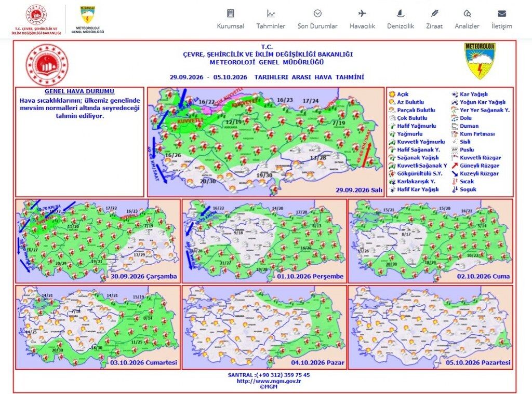Click the large Meteoroloji shield logo in forecast
This screenshot has width=532, height=394.
pos(480,61)
